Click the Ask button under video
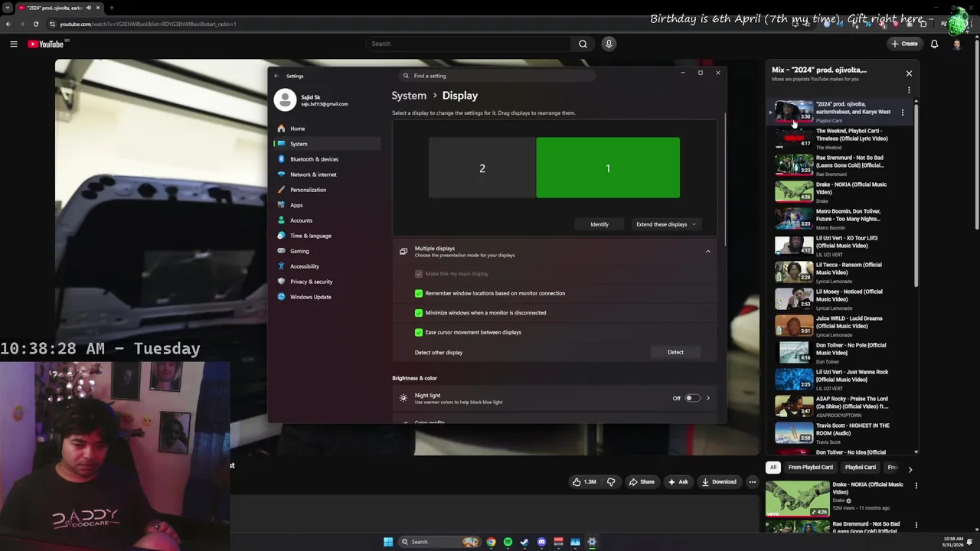This screenshot has width=980, height=551. point(678,482)
